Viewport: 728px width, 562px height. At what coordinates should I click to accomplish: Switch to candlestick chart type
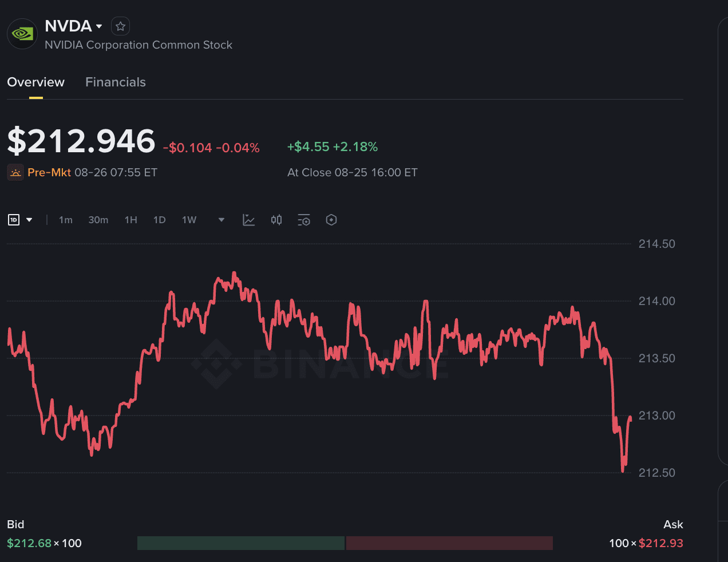[276, 220]
